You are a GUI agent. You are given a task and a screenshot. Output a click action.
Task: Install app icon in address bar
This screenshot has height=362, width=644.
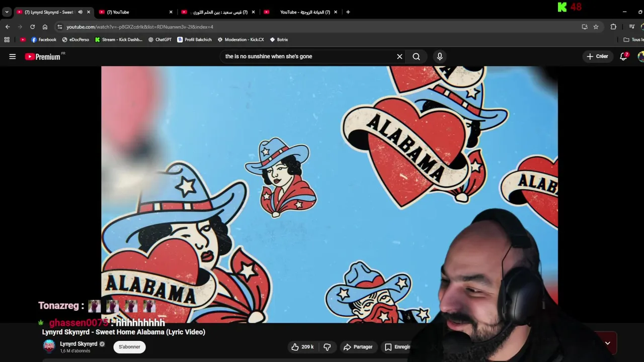[585, 27]
